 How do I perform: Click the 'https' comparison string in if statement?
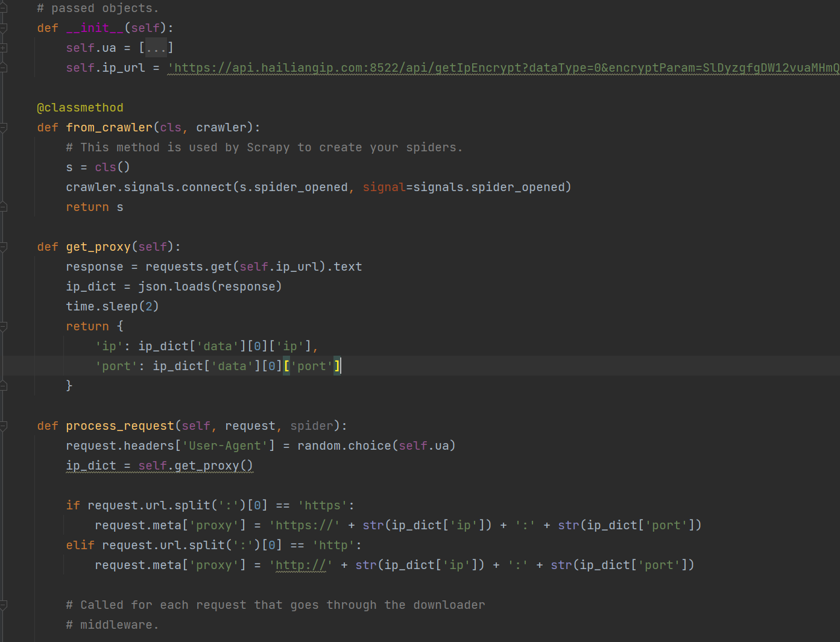pos(323,505)
